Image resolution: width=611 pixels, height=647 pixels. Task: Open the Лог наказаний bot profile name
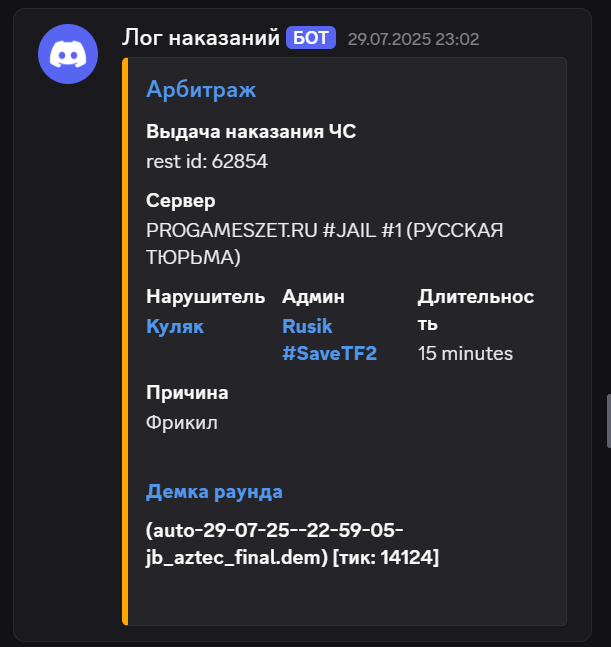point(201,38)
